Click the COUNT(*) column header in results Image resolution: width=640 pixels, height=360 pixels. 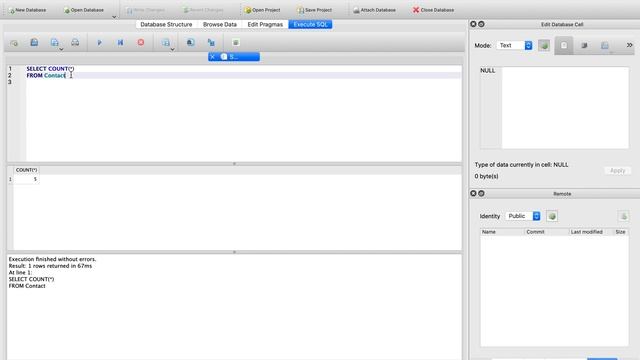click(27, 170)
